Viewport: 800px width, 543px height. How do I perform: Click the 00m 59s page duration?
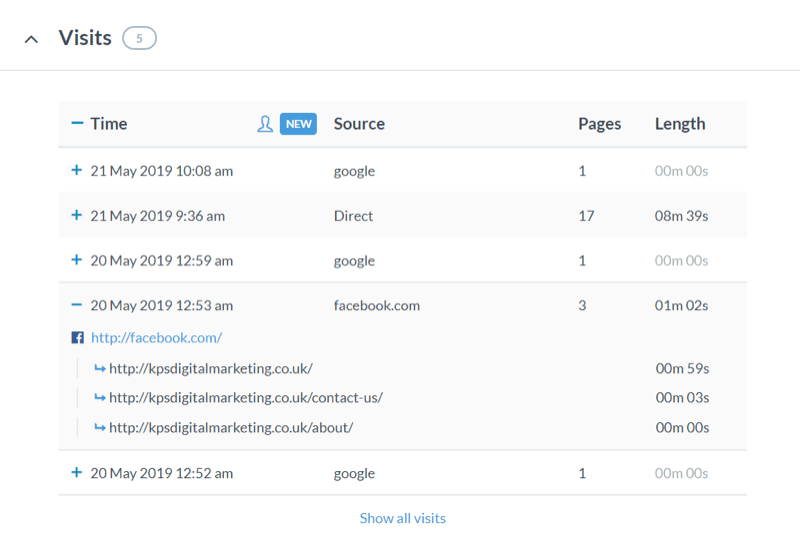coord(682,368)
